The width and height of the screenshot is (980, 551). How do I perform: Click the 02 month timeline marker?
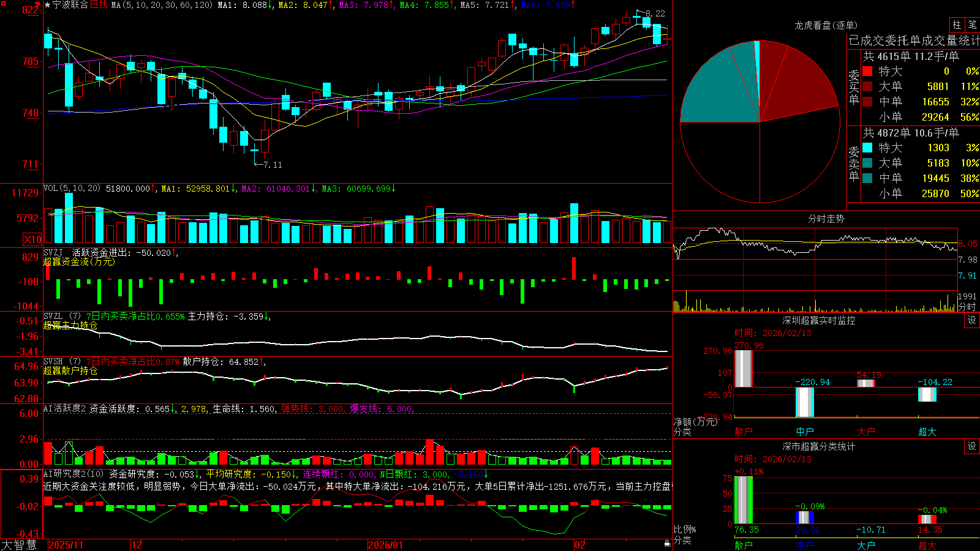580,545
